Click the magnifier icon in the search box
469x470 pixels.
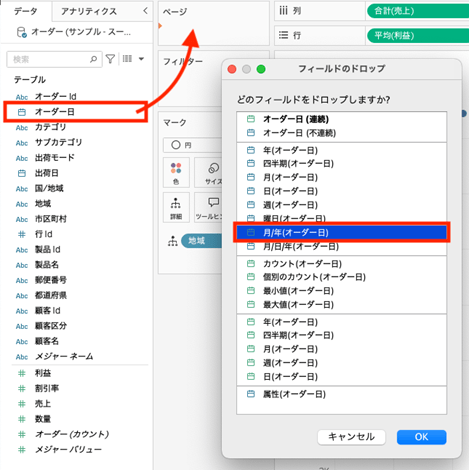click(x=94, y=59)
